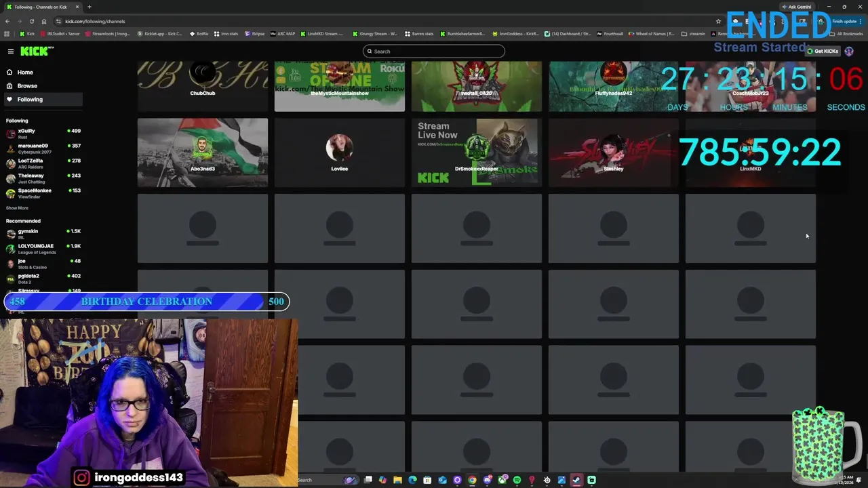Click the kick.com address bar
Screen dimensions: 868x488
tap(387, 21)
